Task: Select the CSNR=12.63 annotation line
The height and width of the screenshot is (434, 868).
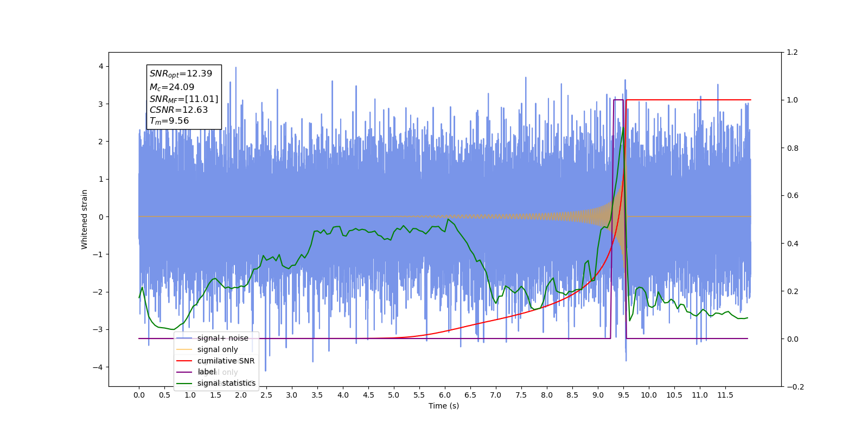Action: point(179,110)
